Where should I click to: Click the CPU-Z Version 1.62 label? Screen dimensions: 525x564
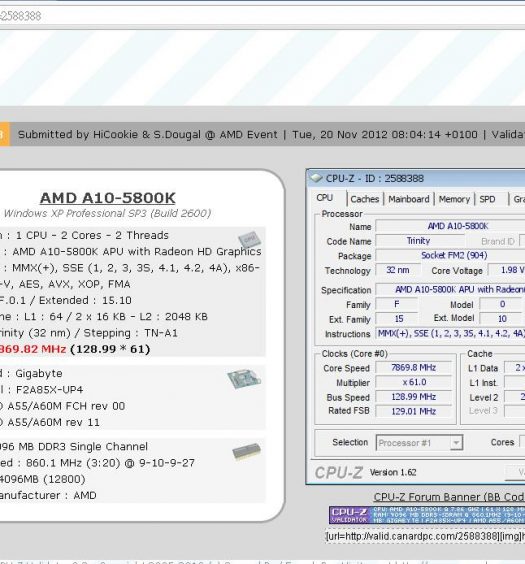[x=393, y=473]
